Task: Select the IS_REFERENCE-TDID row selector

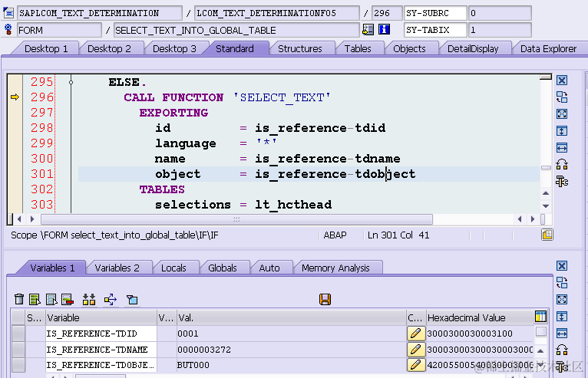Action: pyautogui.click(x=18, y=333)
